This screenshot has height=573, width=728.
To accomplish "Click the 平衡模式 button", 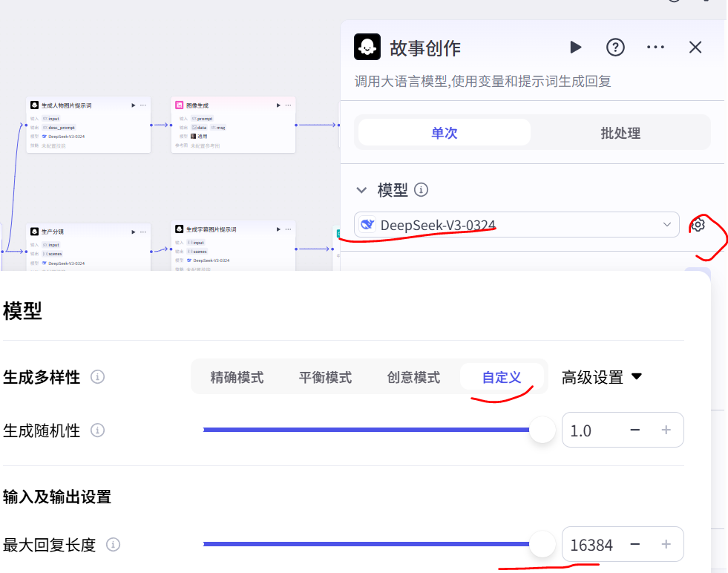I will click(327, 376).
